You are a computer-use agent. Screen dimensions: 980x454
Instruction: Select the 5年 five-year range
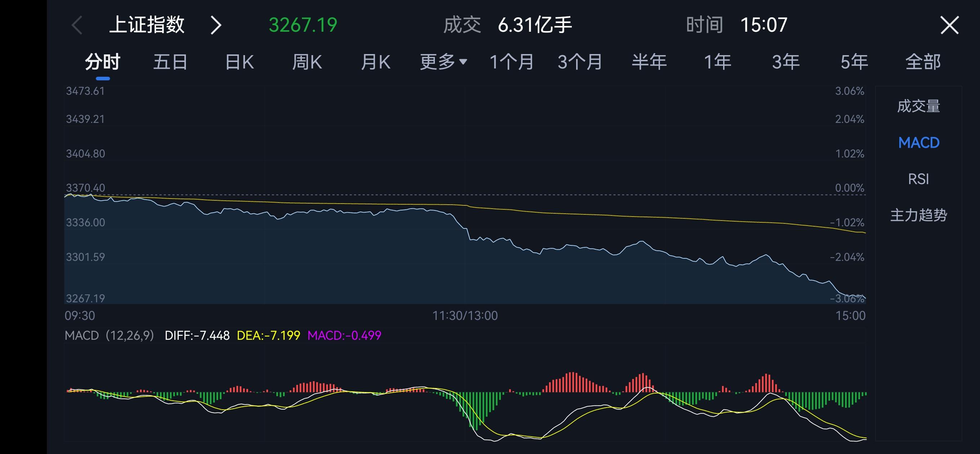click(854, 62)
